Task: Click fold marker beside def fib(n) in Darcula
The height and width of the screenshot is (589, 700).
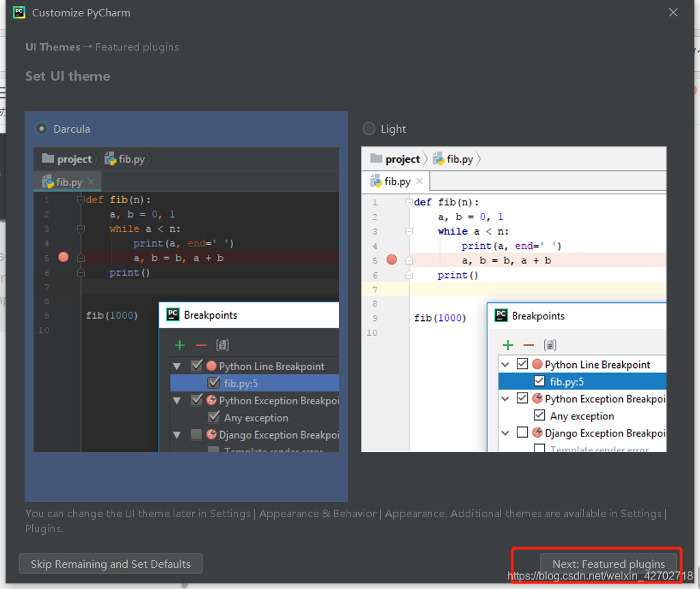Action: [81, 200]
